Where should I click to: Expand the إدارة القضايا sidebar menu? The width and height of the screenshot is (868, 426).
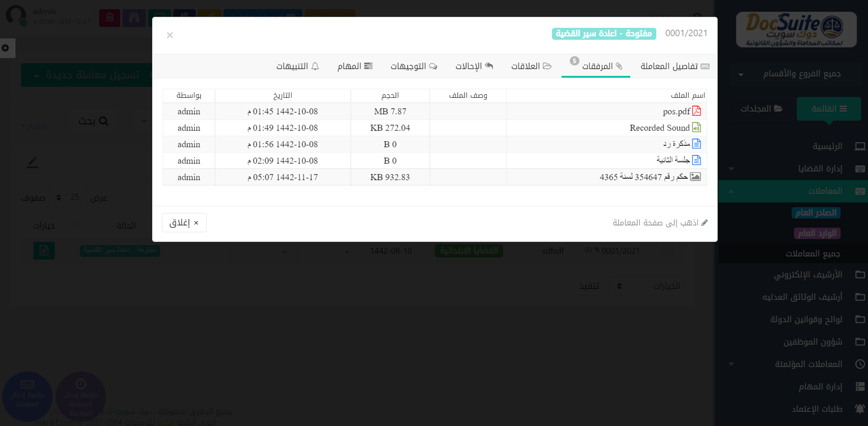820,168
